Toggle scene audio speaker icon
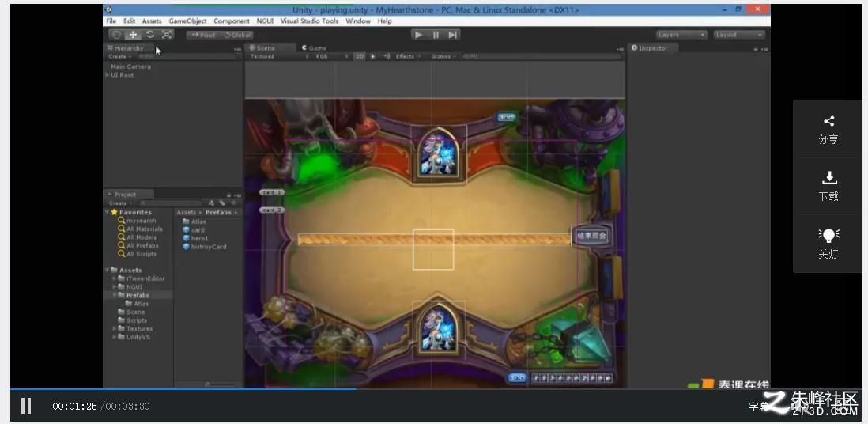The image size is (868, 424). pyautogui.click(x=387, y=56)
